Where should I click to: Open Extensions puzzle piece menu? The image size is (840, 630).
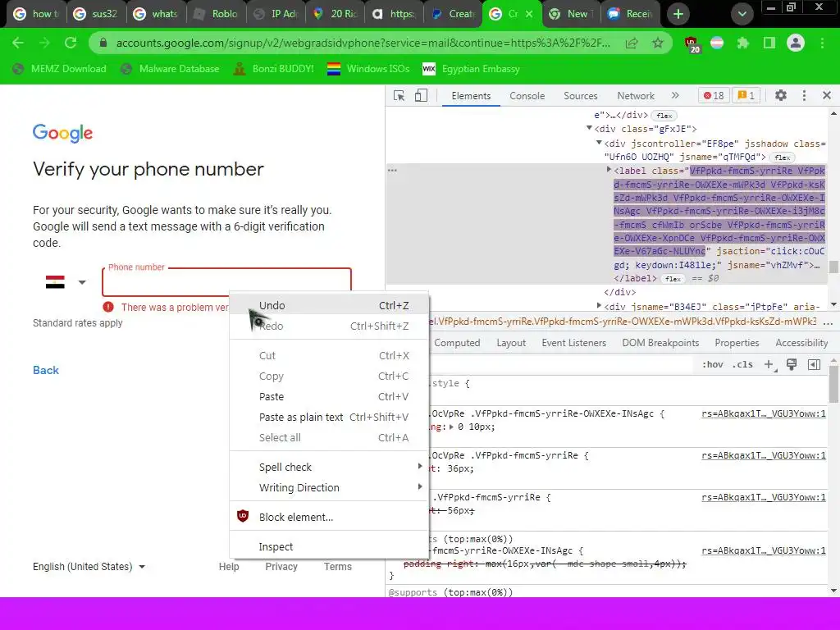pyautogui.click(x=743, y=43)
